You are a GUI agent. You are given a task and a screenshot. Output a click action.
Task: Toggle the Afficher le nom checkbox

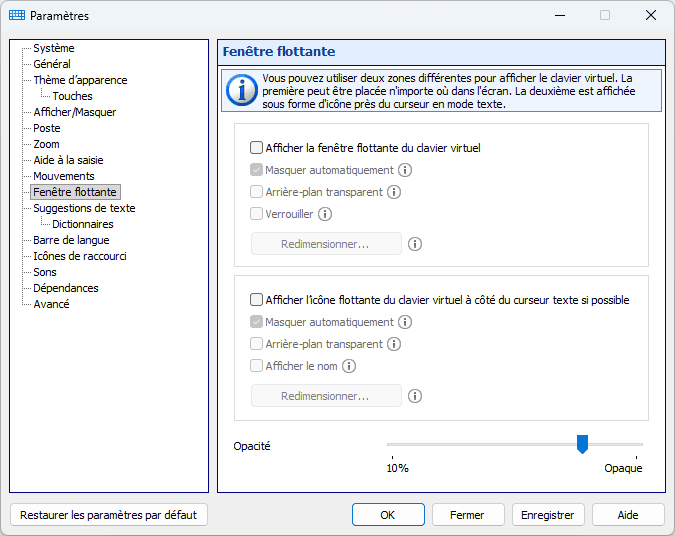256,366
